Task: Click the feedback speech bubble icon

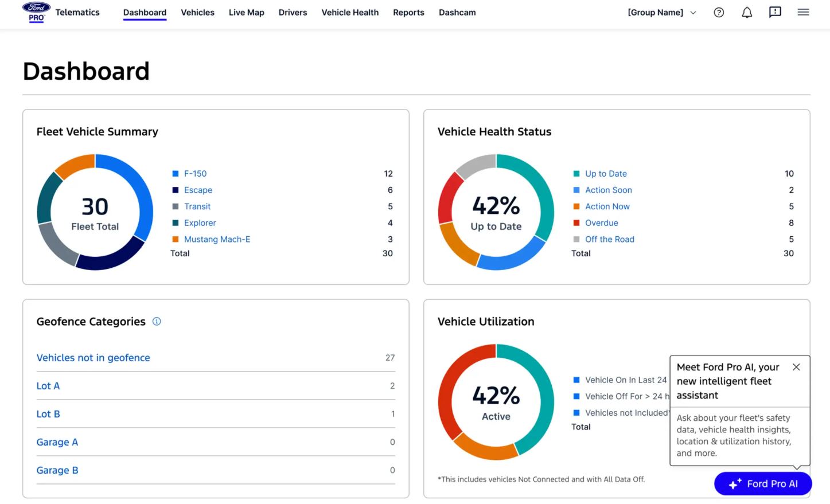Action: pyautogui.click(x=775, y=12)
